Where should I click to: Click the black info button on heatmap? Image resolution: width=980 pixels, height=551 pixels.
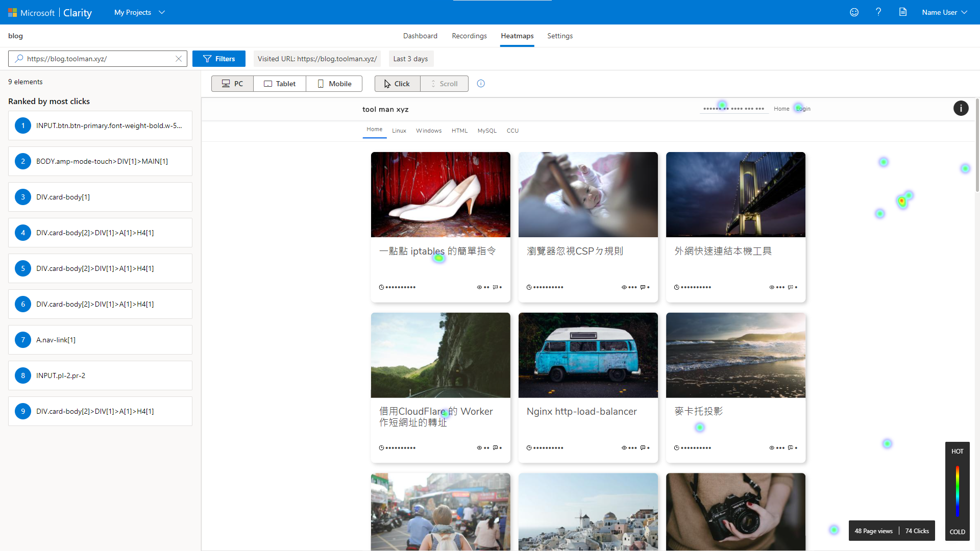961,108
